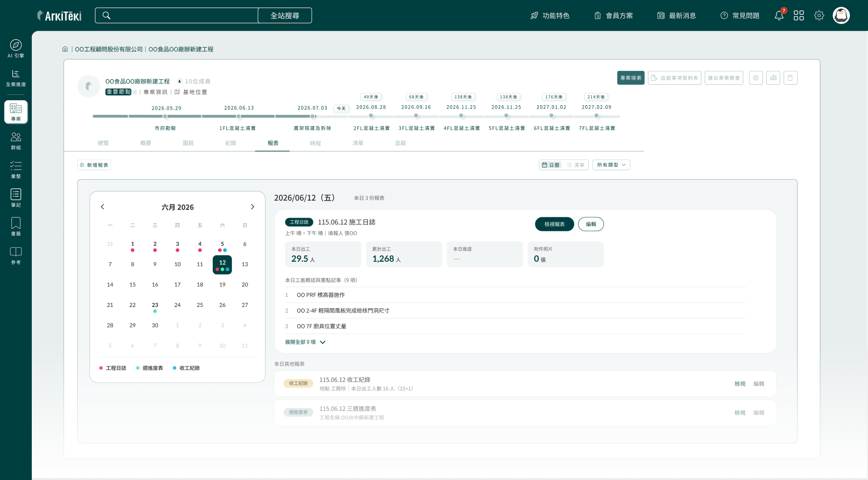This screenshot has width=868, height=480.
Task: Click the ArkiTeki logo
Action: point(59,16)
